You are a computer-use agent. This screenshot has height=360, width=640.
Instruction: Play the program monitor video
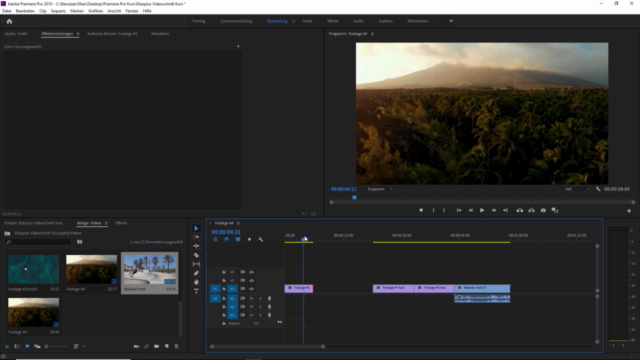click(x=482, y=210)
